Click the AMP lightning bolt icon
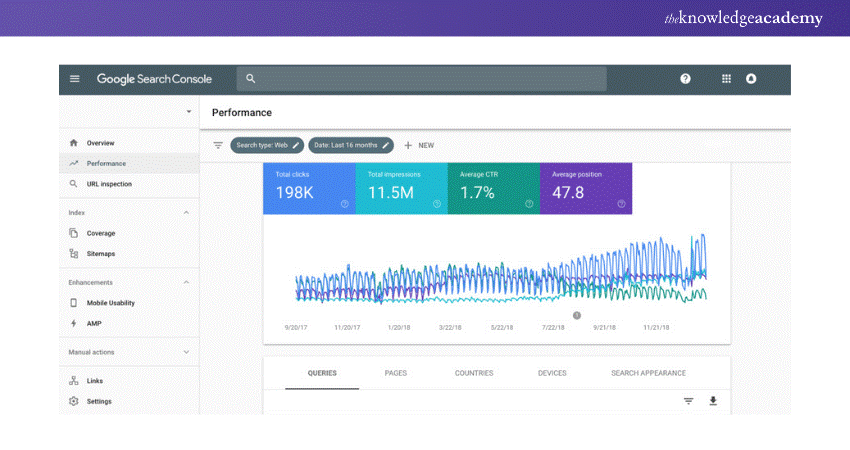This screenshot has width=850, height=450. [74, 323]
